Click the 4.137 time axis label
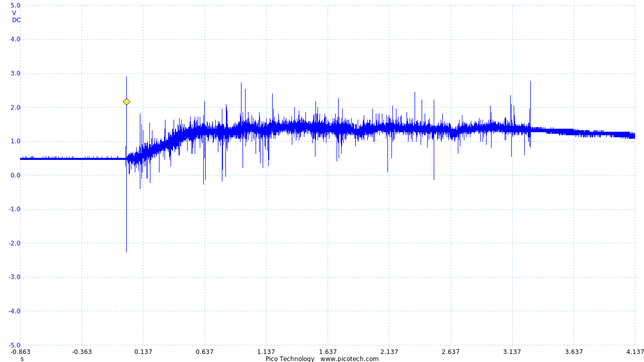Viewport: 644px width, 362px height. tap(635, 352)
